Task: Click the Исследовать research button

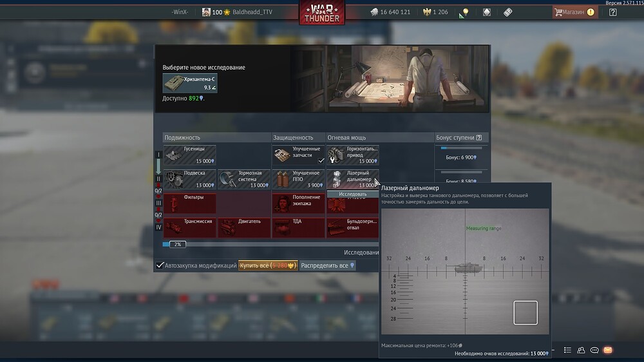Action: [x=352, y=194]
